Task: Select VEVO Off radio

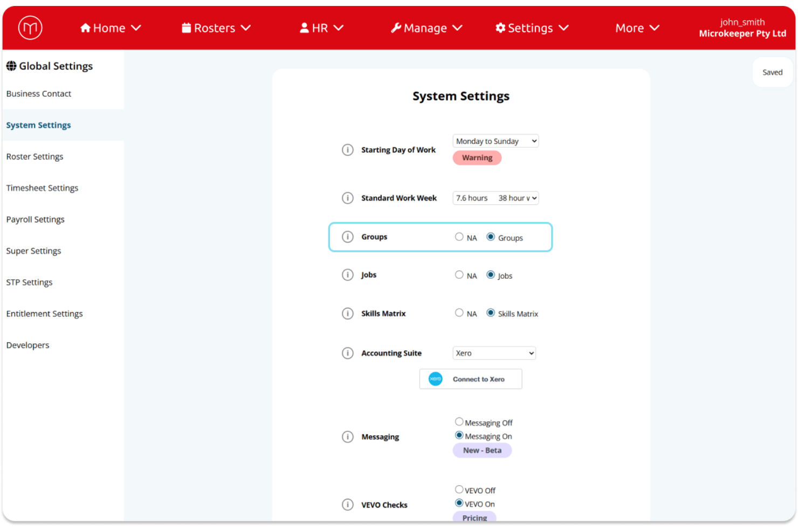Action: tap(459, 489)
